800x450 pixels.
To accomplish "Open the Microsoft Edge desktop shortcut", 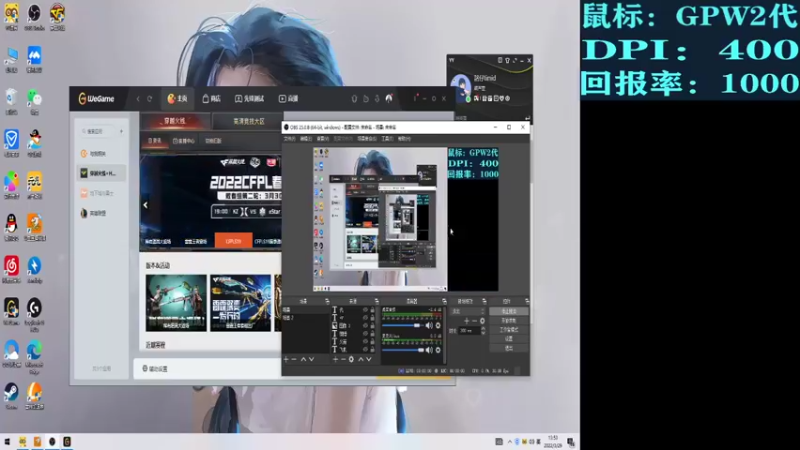I will 34,354.
